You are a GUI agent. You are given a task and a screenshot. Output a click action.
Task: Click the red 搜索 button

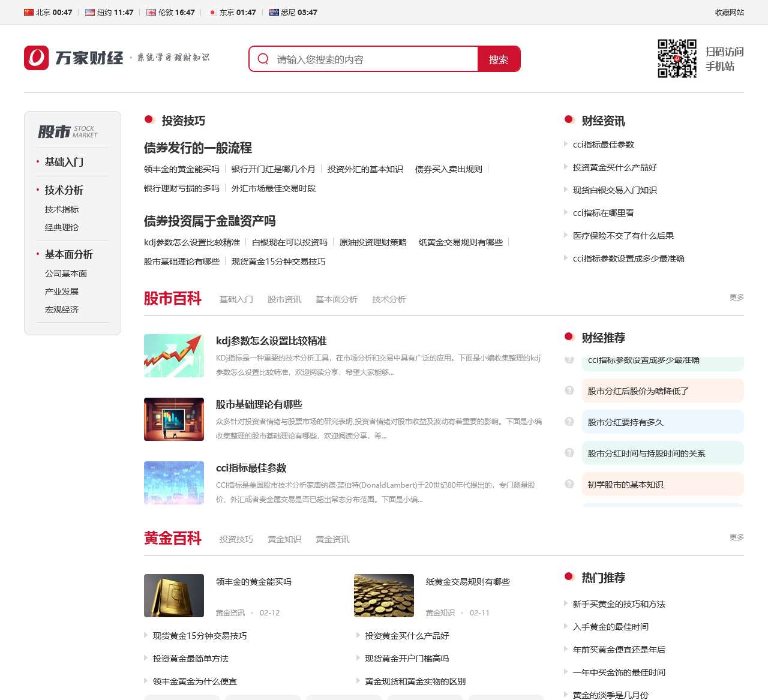point(499,59)
